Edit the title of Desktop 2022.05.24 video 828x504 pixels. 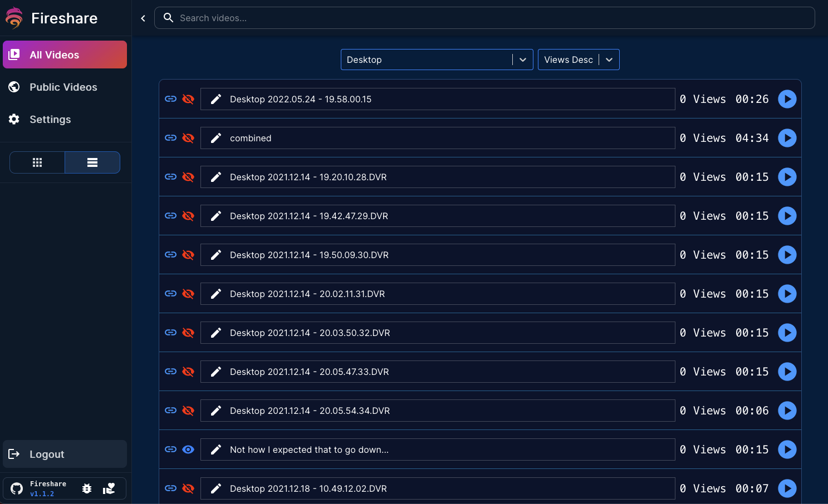pyautogui.click(x=216, y=99)
